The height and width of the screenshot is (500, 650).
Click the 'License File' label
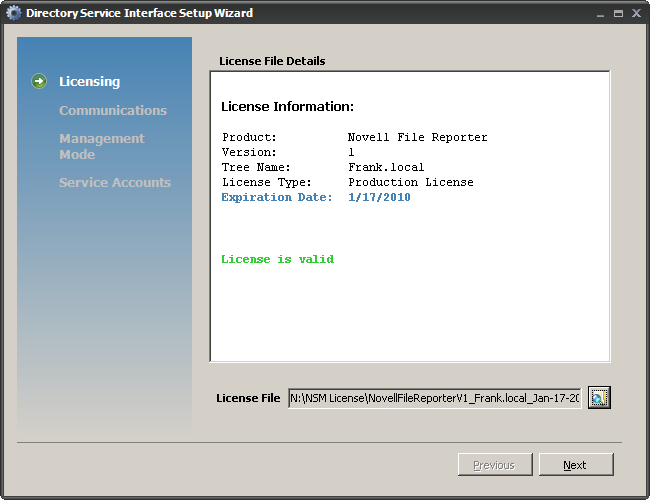248,398
